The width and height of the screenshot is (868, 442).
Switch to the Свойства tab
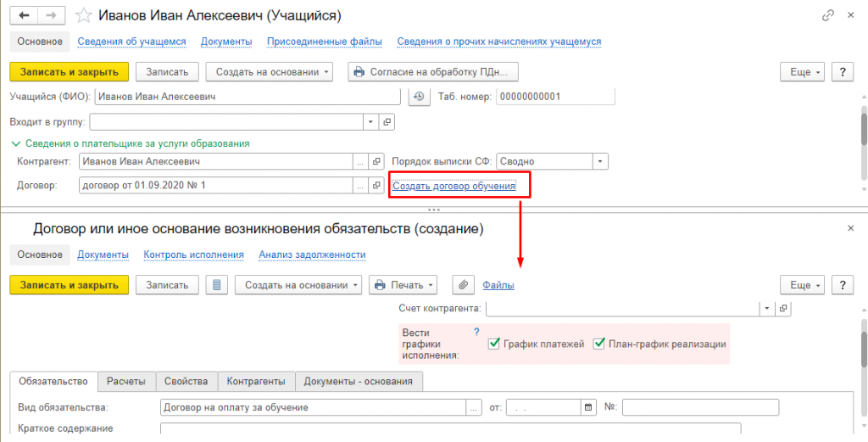click(x=187, y=381)
